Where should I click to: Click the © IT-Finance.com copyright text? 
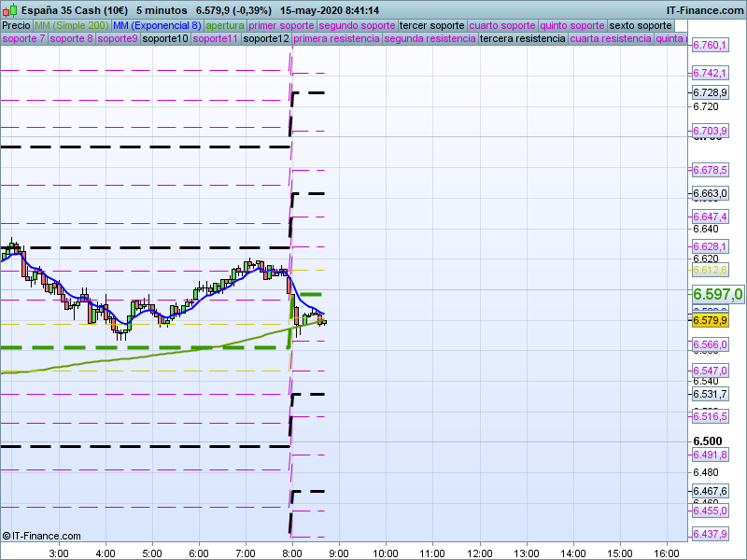[42, 536]
